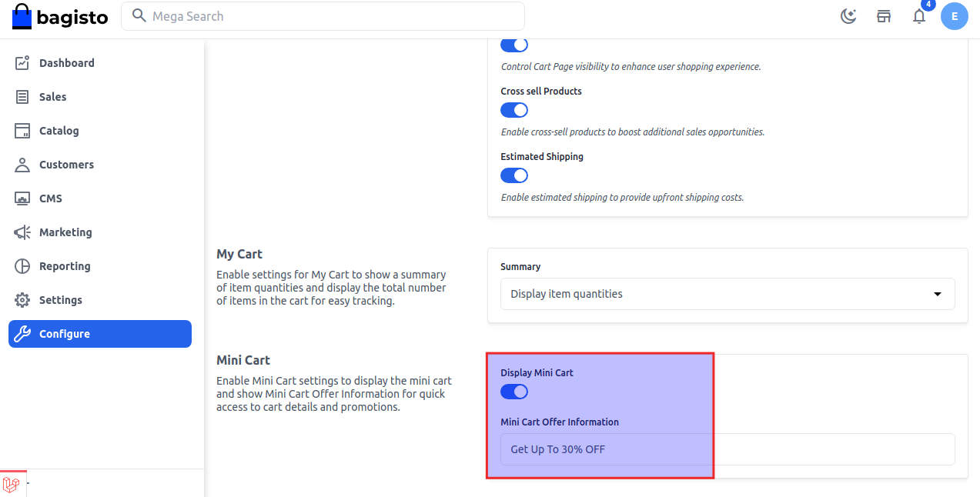
Task: Turn off the Estimated Shipping toggle
Action: click(x=514, y=175)
